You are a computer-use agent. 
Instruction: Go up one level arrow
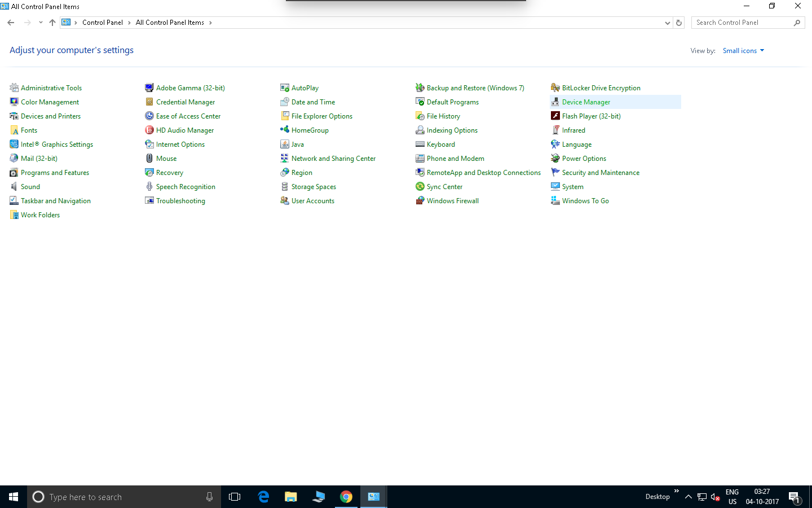52,23
